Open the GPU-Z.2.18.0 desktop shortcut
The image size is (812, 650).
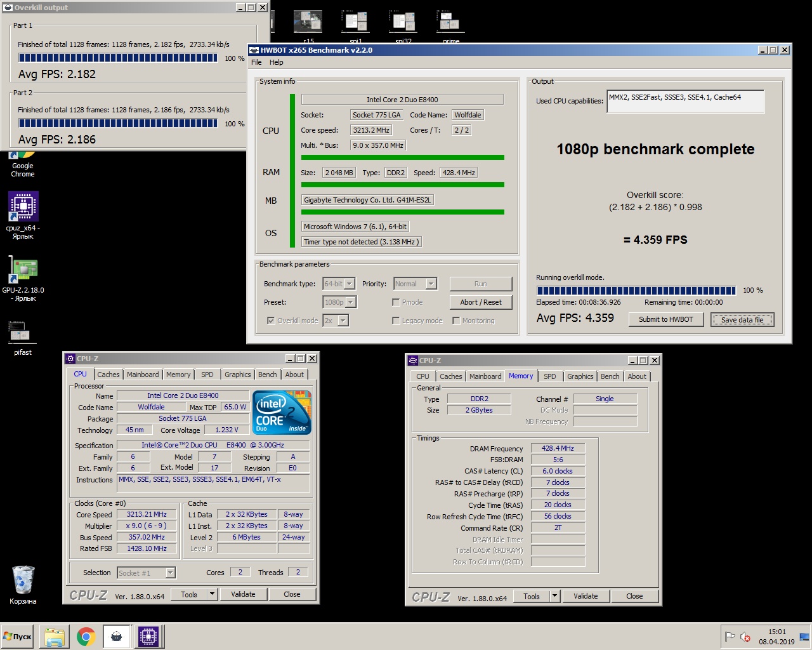[23, 278]
